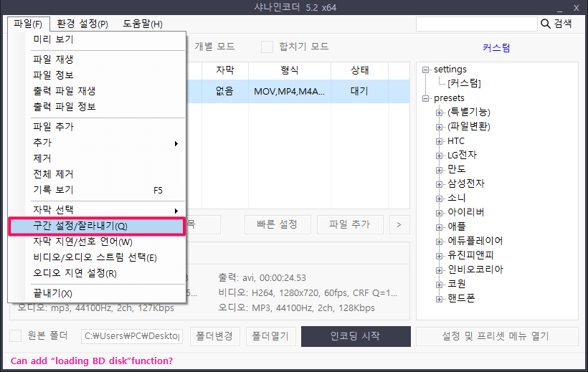Expand the HTC preset group

click(x=439, y=141)
